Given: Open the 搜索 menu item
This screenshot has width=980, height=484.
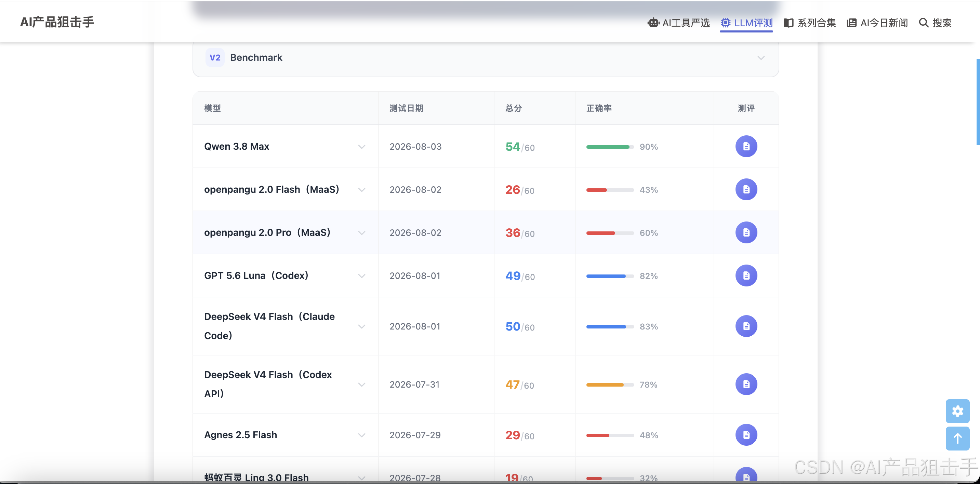Looking at the screenshot, I should 935,23.
